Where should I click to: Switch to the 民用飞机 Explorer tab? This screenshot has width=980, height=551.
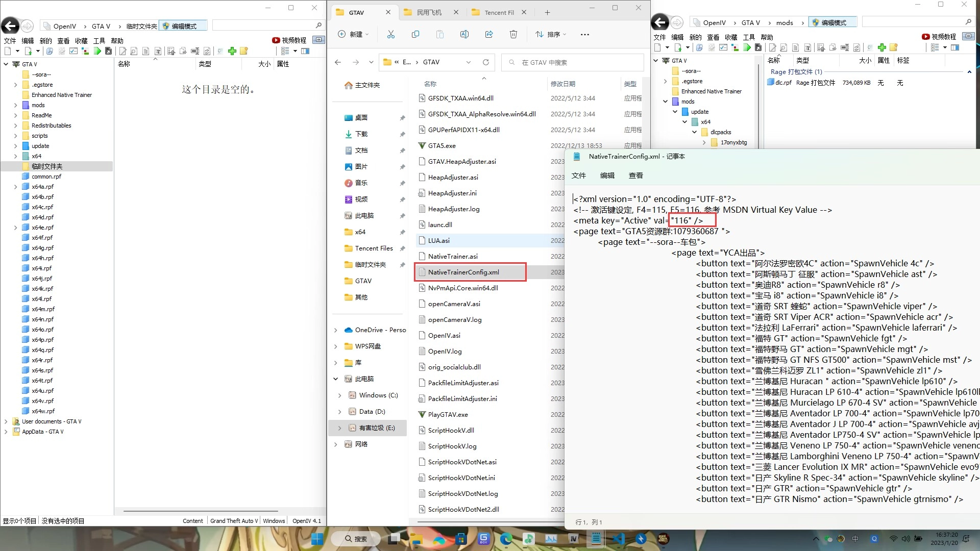[429, 12]
